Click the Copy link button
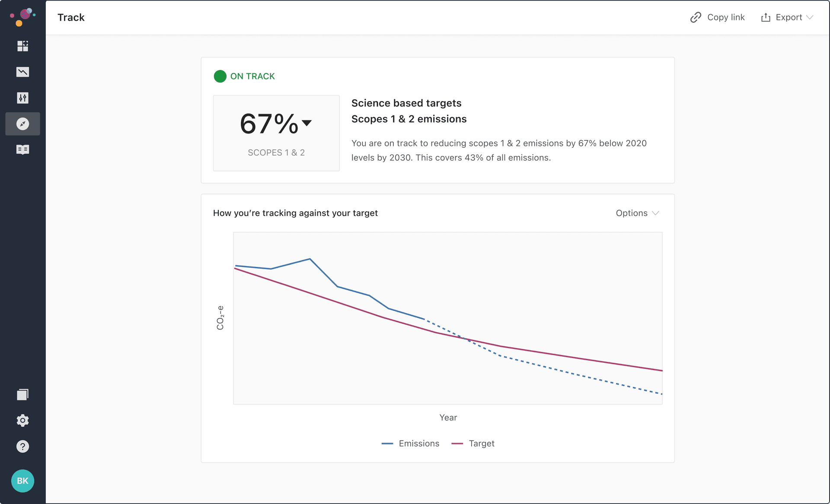 pyautogui.click(x=725, y=17)
